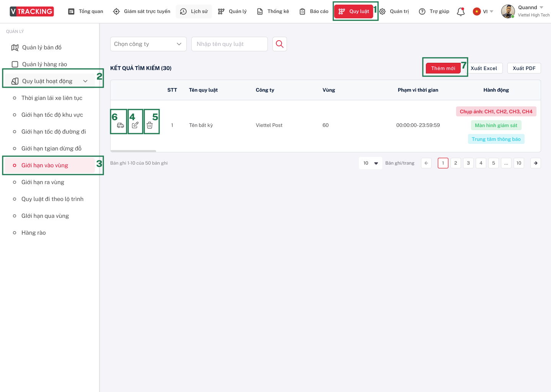This screenshot has width=551, height=392.
Task: Open the records-per-page dropdown
Action: pyautogui.click(x=370, y=163)
